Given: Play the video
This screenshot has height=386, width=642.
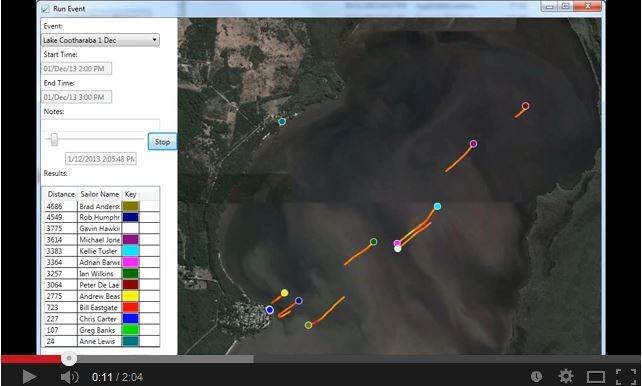Looking at the screenshot, I should (x=28, y=377).
